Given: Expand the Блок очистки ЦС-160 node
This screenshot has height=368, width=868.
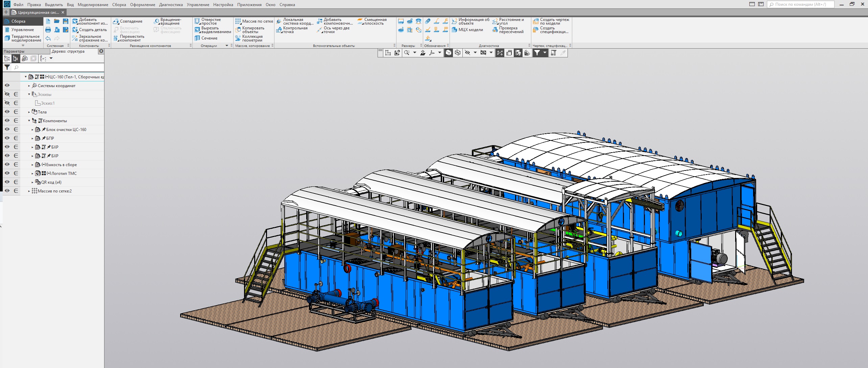Looking at the screenshot, I should click(x=32, y=130).
